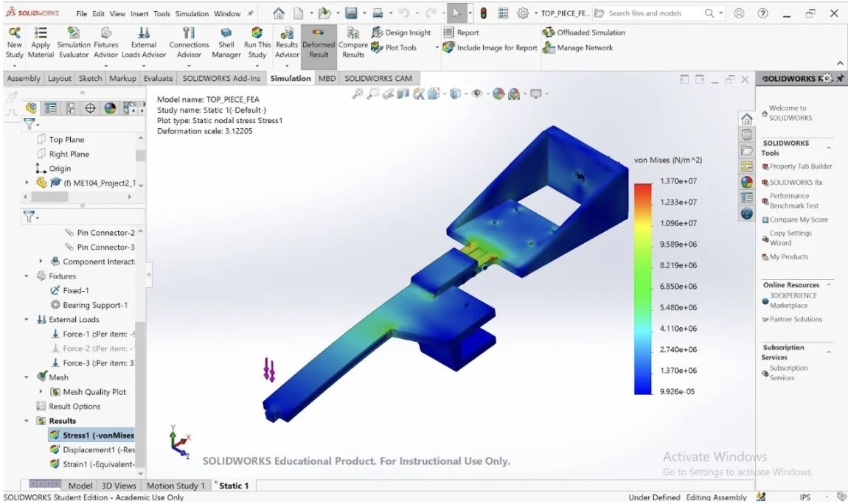Open the Fixtures Advisor

(x=106, y=43)
